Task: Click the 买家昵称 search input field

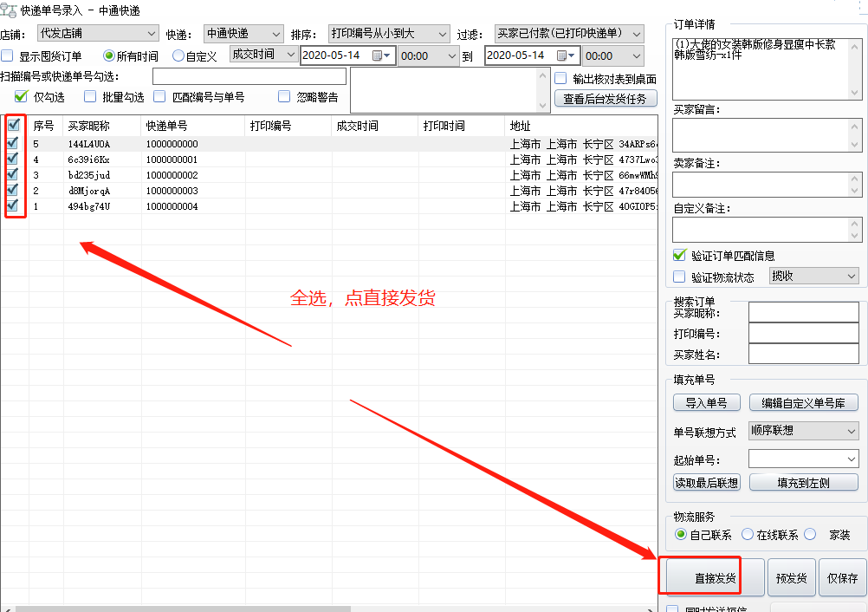Action: pos(803,312)
